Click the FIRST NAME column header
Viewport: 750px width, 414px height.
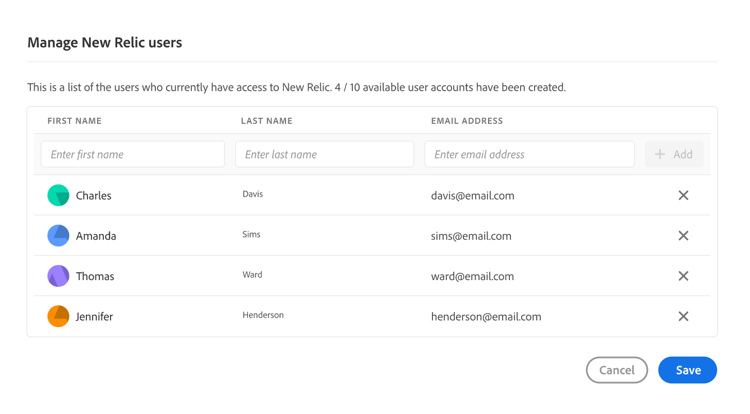74,121
